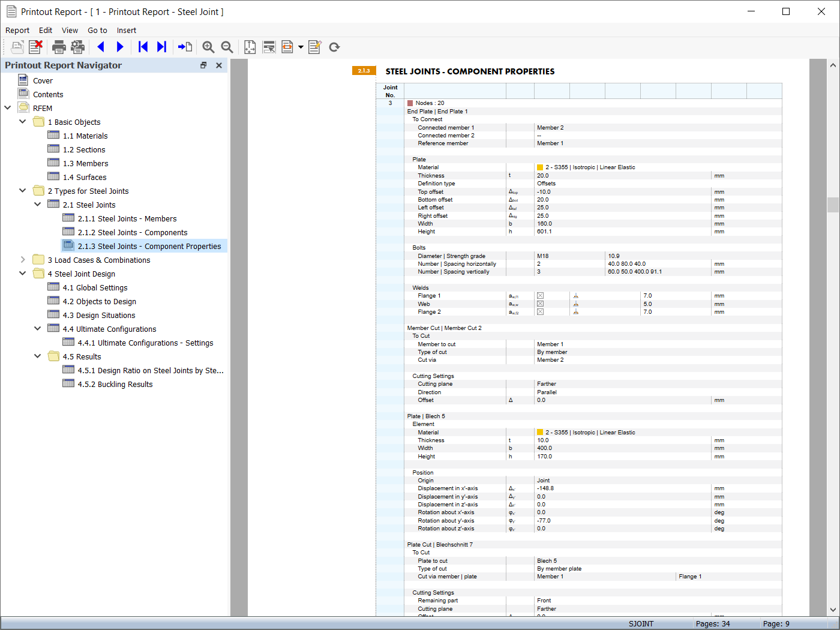Activate the Zoom In magnifier icon
This screenshot has height=630, width=840.
click(208, 47)
